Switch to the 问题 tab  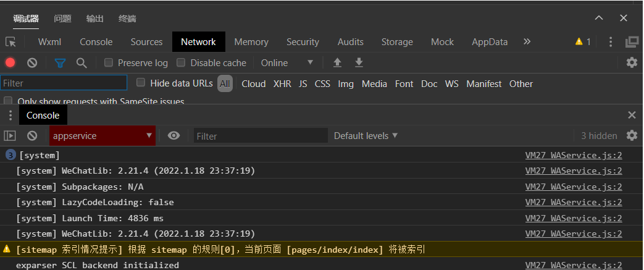pyautogui.click(x=62, y=19)
